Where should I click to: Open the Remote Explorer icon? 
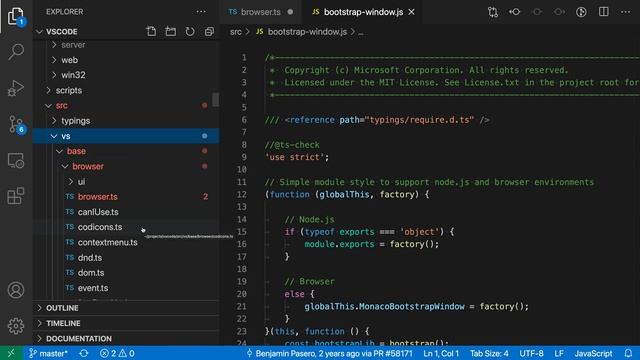click(x=16, y=160)
